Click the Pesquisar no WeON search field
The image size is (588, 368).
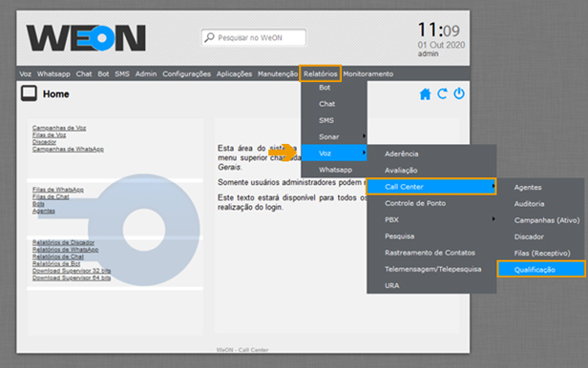click(254, 37)
